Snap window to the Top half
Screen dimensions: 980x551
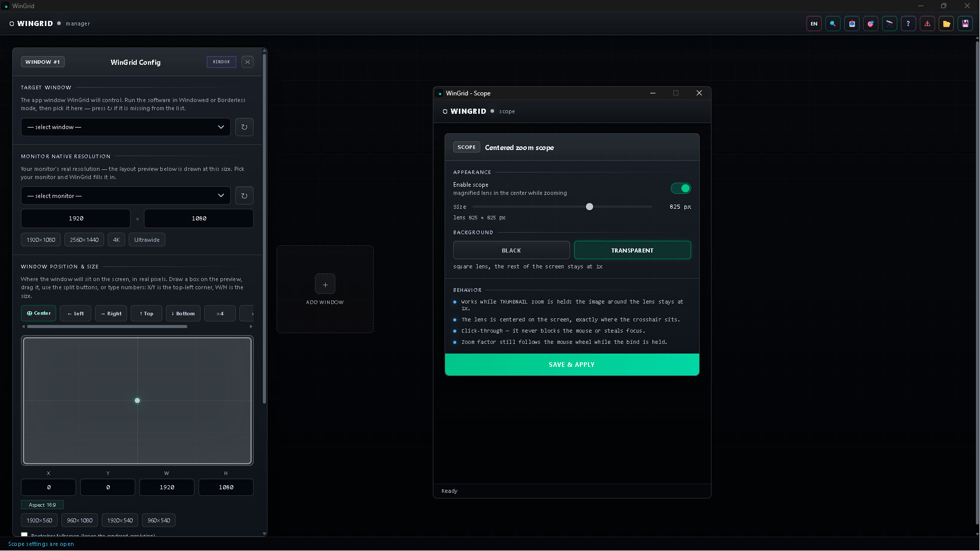click(146, 313)
